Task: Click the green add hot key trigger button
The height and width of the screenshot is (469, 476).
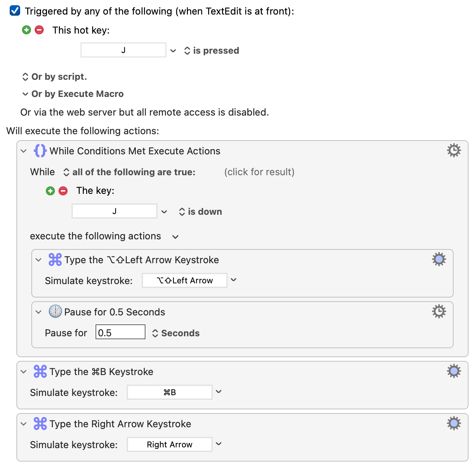Action: pyautogui.click(x=26, y=30)
